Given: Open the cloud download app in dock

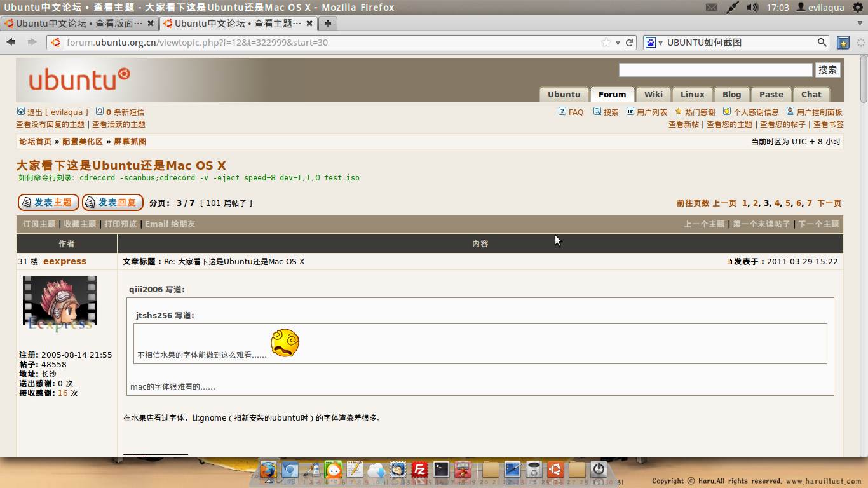Looking at the screenshot, I should (376, 470).
